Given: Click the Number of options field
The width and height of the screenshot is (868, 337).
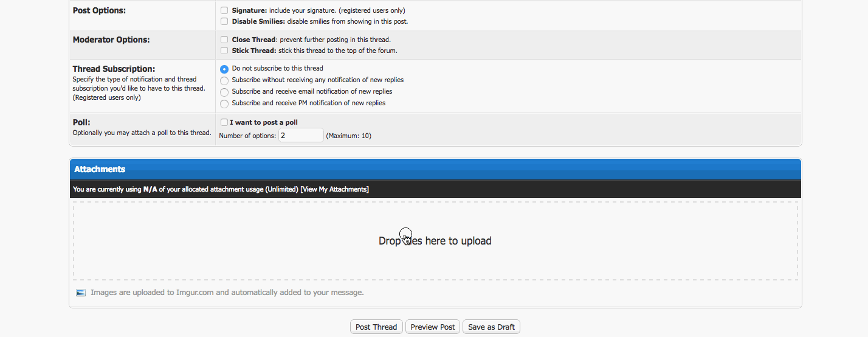Looking at the screenshot, I should click(301, 135).
